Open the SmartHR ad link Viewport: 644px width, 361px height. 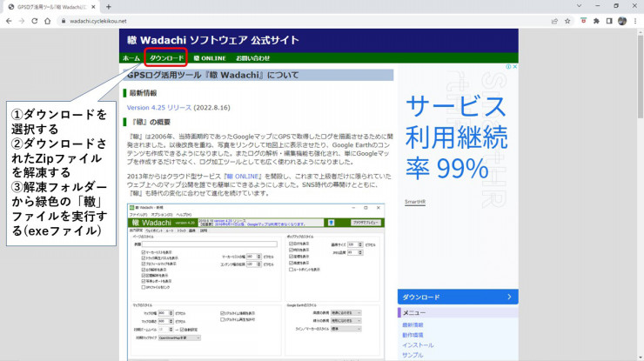[415, 202]
